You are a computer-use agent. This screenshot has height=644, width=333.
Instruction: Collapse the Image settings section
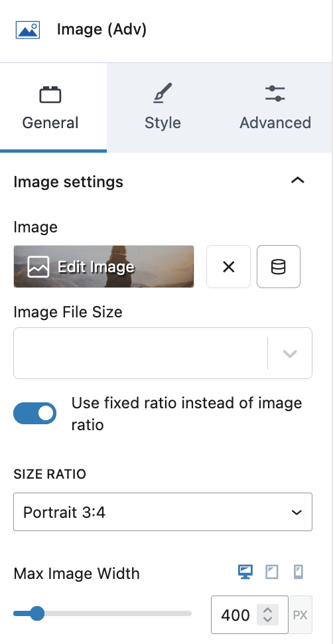point(298,181)
